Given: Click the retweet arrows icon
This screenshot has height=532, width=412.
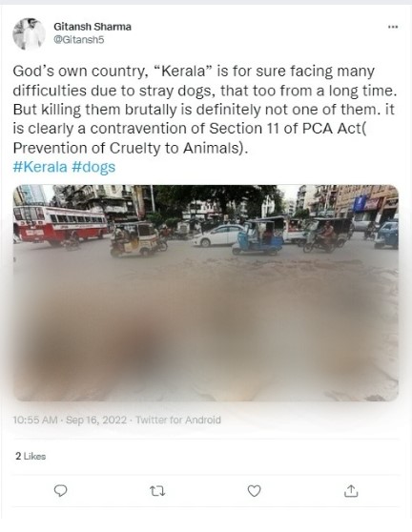Looking at the screenshot, I should pyautogui.click(x=157, y=491).
